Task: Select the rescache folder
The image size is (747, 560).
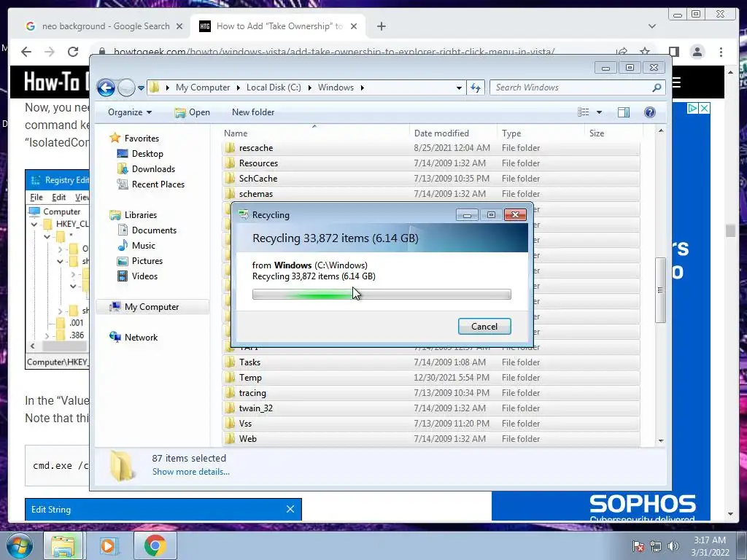Action: [x=430, y=148]
